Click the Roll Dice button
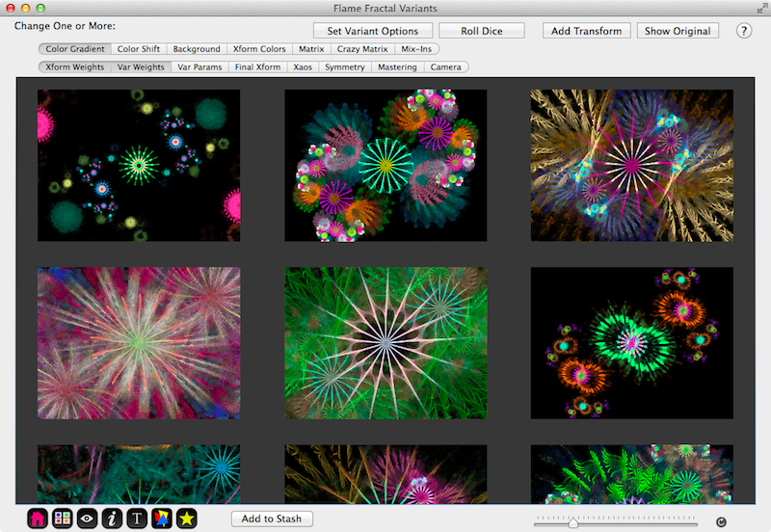Screen dimensions: 771x532 click(482, 31)
